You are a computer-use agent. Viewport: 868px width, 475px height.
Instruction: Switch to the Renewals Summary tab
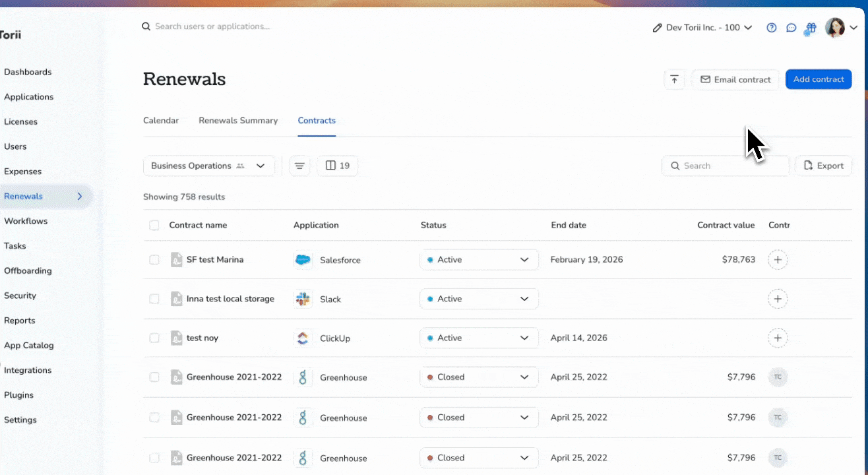238,121
